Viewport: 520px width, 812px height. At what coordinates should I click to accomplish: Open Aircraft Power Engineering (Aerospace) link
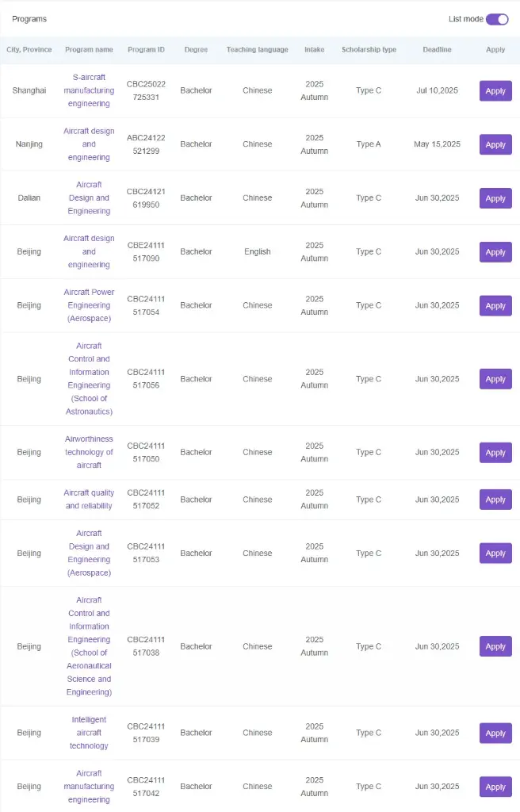point(89,305)
